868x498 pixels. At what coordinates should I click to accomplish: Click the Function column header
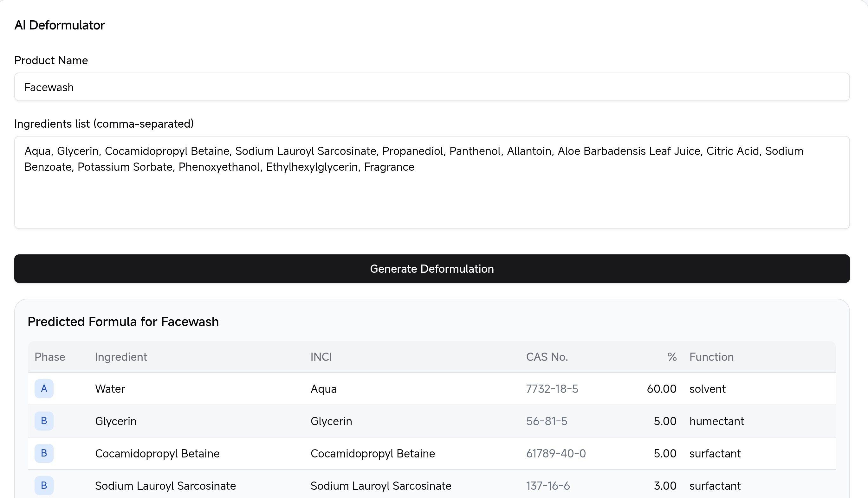(x=712, y=357)
